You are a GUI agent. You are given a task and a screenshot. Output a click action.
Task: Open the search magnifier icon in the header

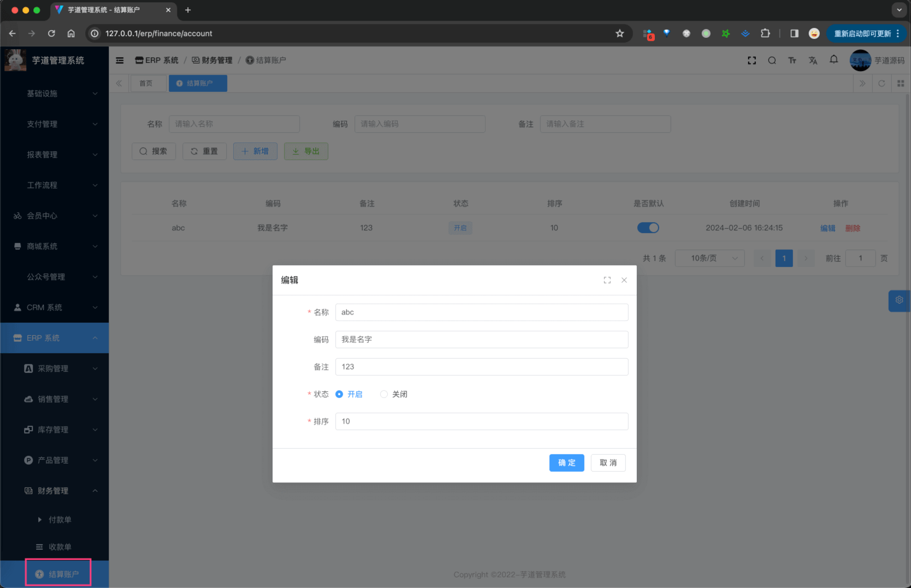click(772, 60)
